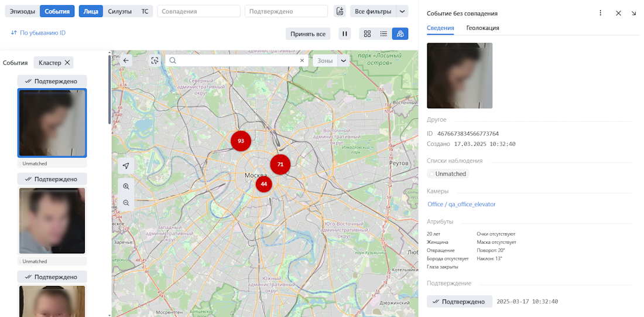Select the Силуэты object type toggle

coord(119,11)
